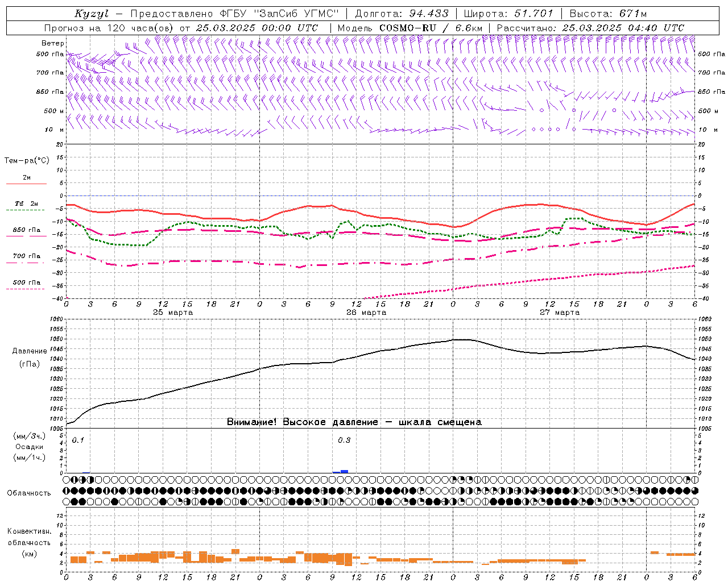The height and width of the screenshot is (582, 728).
Task: Click the 500 гПа temperature legend entry
Action: (x=26, y=282)
